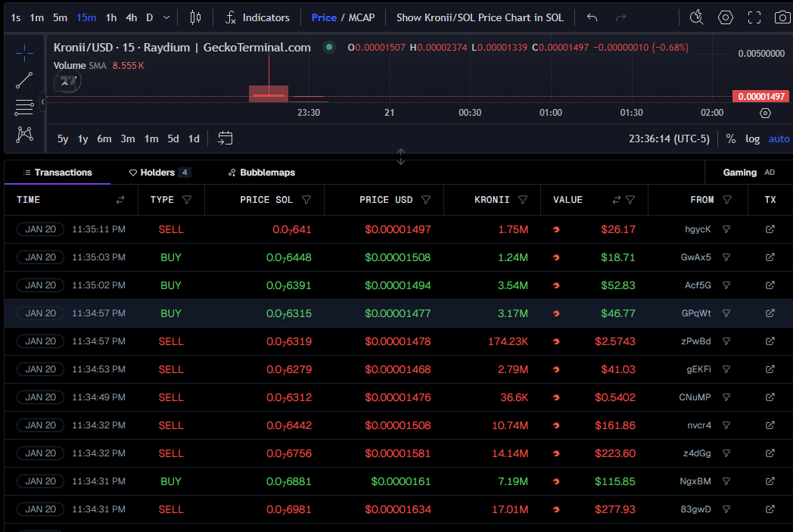Toggle the auto scale option
Screen dimensions: 793x532
click(779, 138)
